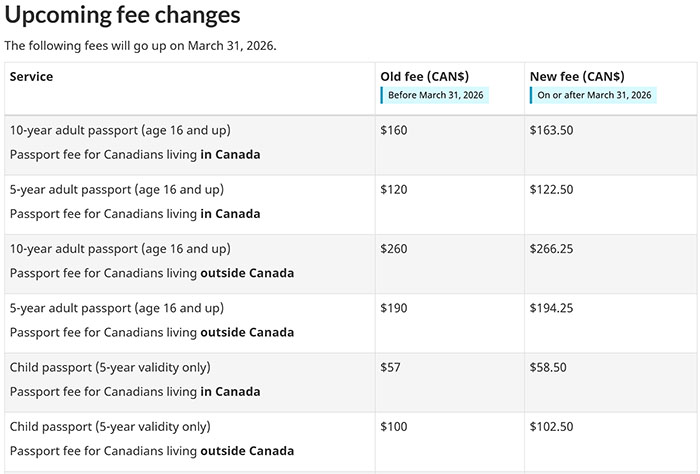Select the $102.50 new fee cell
Screen dimensions: 700x474
pyautogui.click(x=551, y=427)
